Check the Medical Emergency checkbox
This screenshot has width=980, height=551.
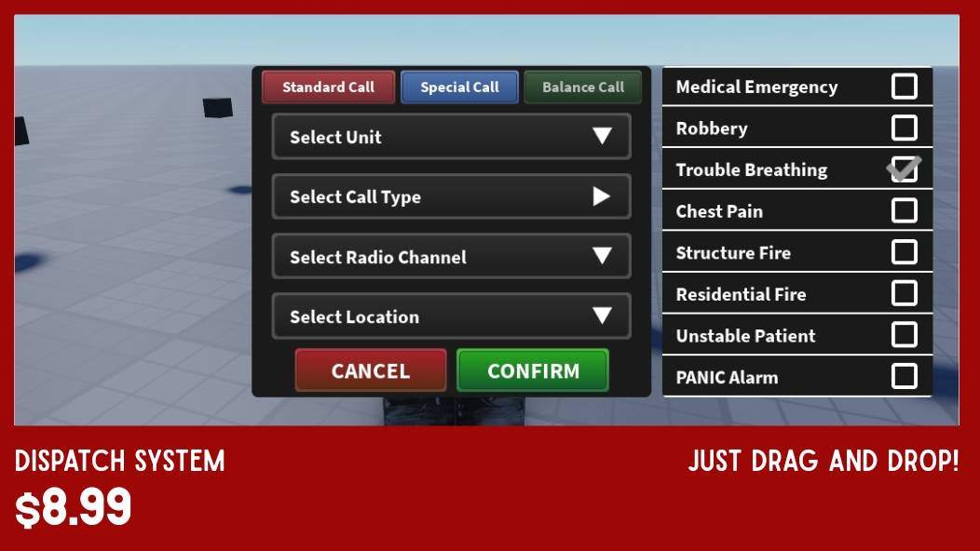tap(904, 87)
